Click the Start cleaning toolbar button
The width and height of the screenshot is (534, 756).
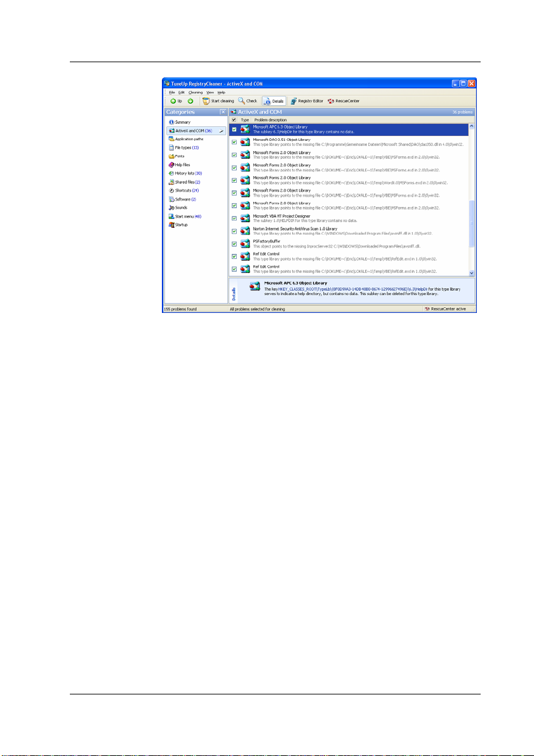pos(218,101)
